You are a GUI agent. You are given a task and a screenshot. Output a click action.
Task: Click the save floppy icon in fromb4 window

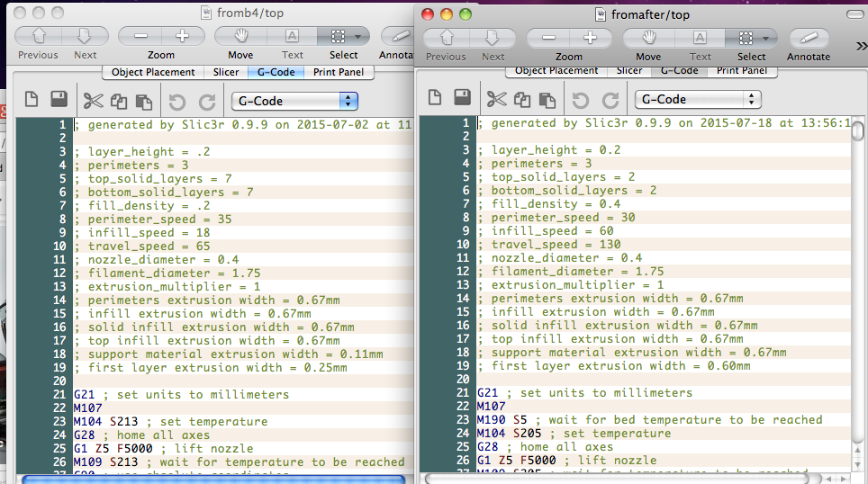(x=59, y=101)
